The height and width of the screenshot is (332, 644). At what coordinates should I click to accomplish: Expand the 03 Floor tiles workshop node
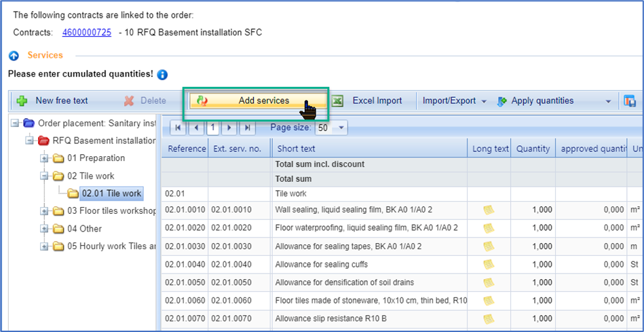click(x=45, y=211)
